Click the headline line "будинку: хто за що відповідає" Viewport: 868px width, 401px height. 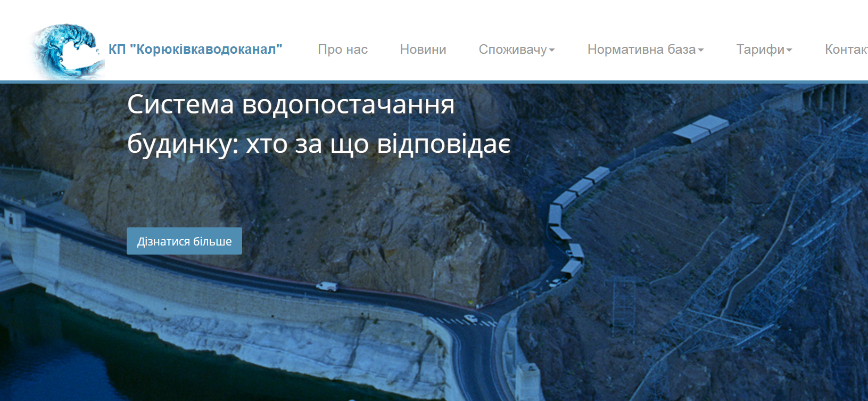coord(319,144)
